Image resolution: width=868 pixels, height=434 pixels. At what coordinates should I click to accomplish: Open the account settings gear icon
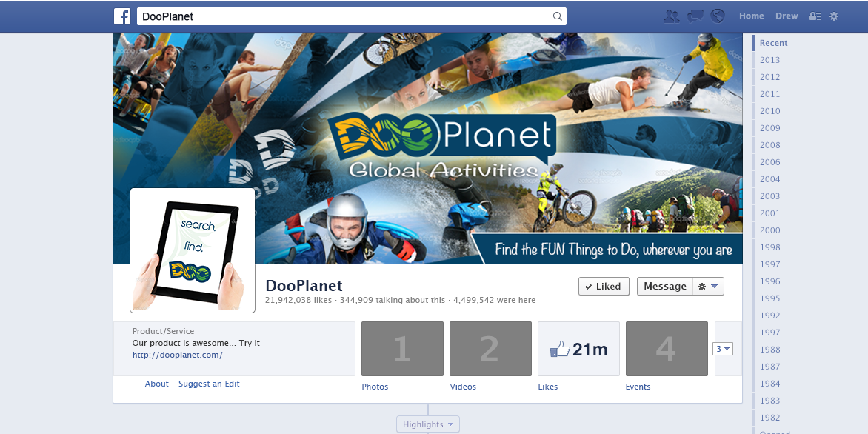834,16
